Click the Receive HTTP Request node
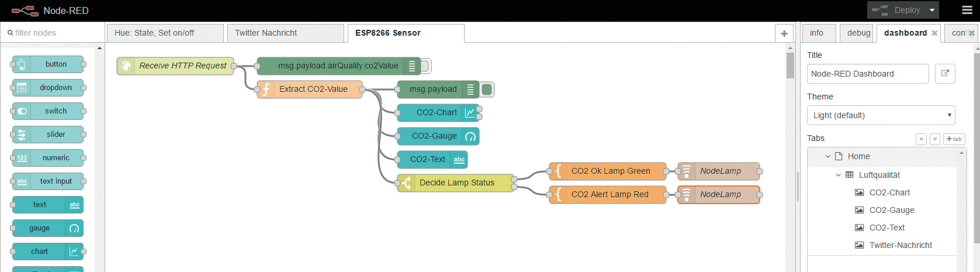This screenshot has height=272, width=980. click(175, 66)
